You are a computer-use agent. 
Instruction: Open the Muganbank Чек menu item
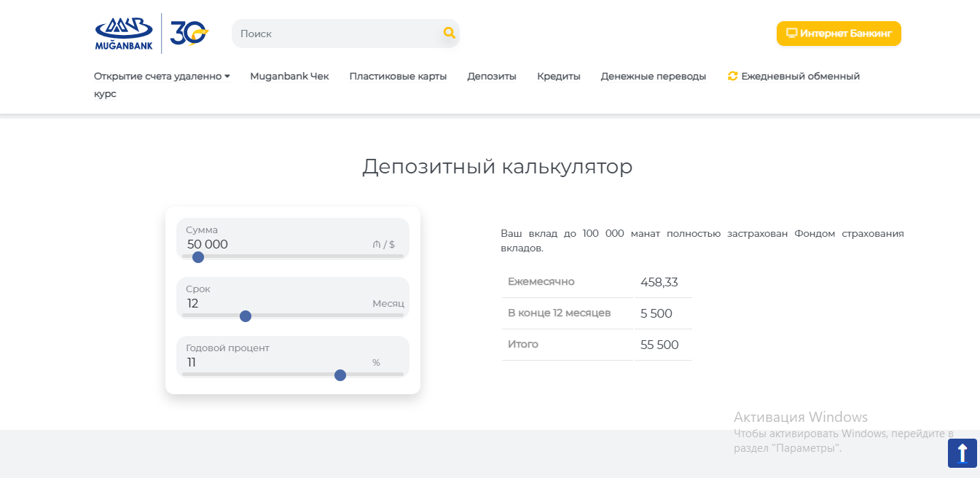tap(289, 77)
